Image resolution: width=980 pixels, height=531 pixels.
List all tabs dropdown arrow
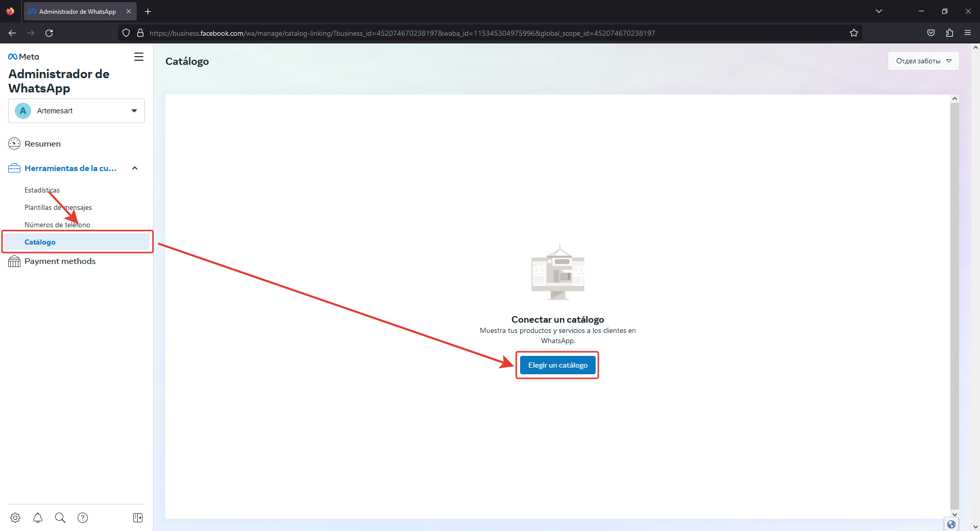879,11
